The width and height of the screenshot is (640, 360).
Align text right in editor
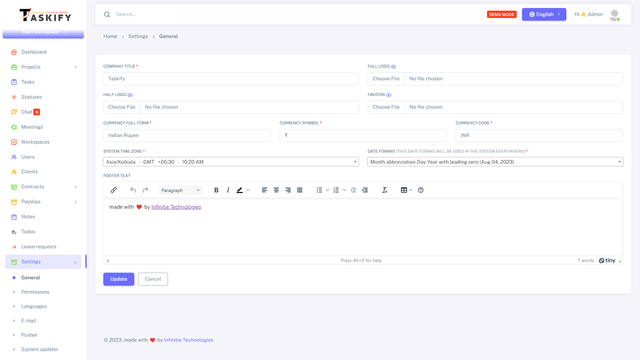click(x=288, y=190)
